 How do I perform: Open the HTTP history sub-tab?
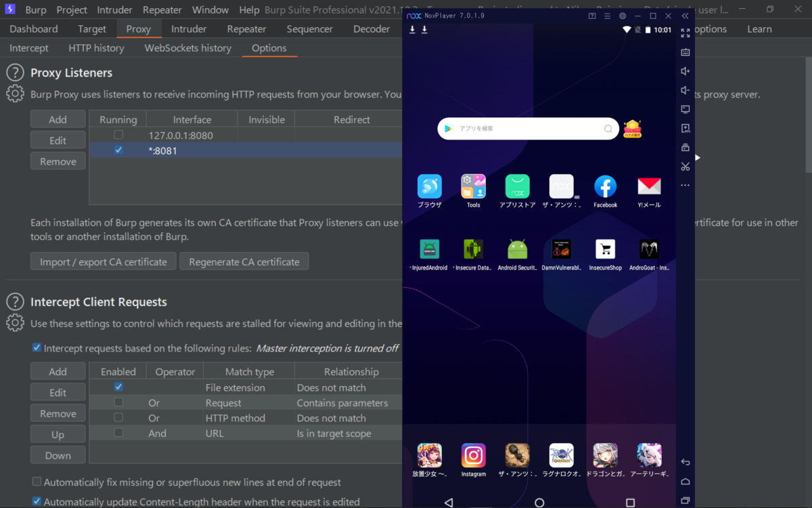[x=96, y=48]
